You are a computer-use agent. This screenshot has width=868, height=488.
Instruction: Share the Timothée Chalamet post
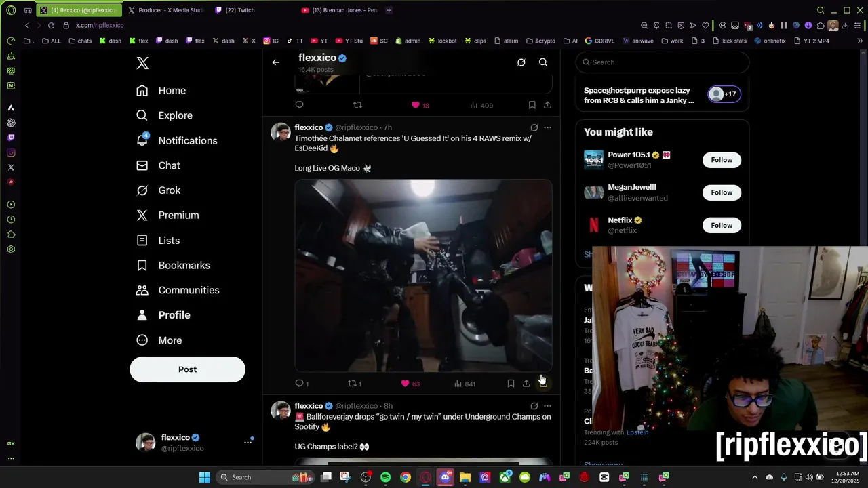pos(526,384)
